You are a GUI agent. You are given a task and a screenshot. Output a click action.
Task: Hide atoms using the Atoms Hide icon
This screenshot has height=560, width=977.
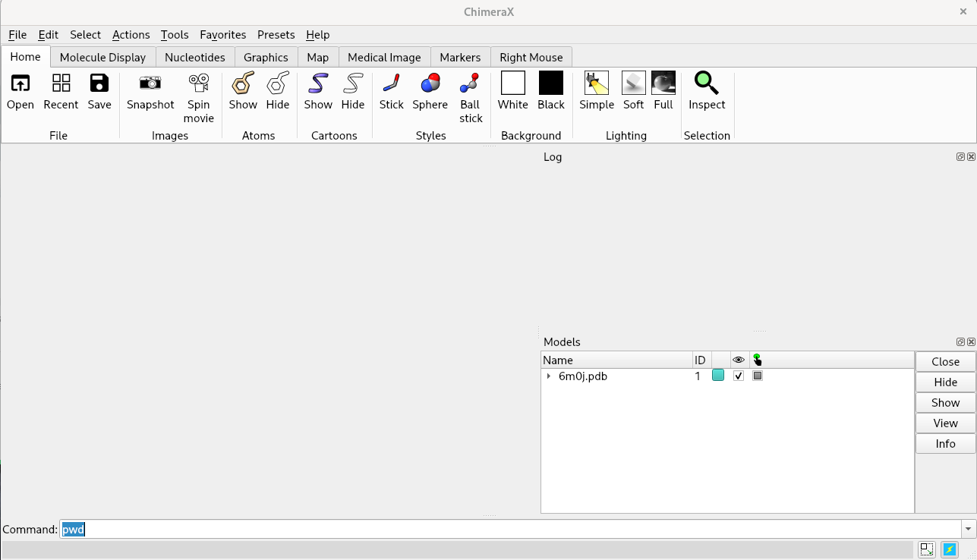point(277,83)
